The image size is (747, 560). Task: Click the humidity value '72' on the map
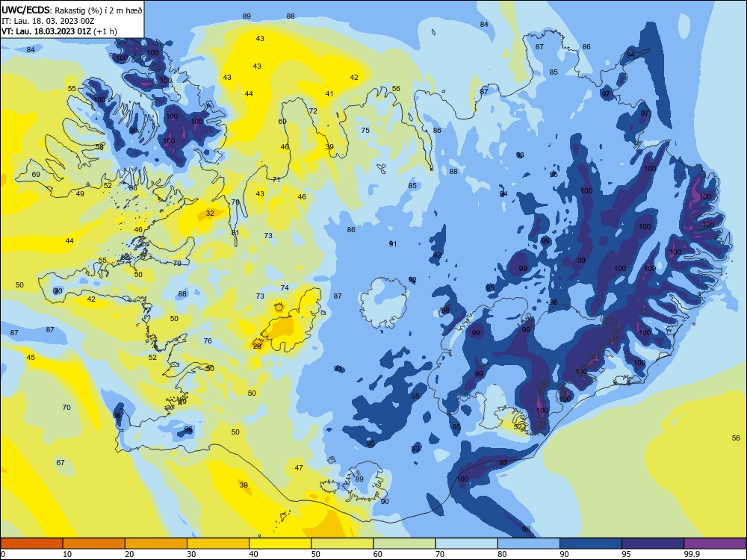click(313, 111)
